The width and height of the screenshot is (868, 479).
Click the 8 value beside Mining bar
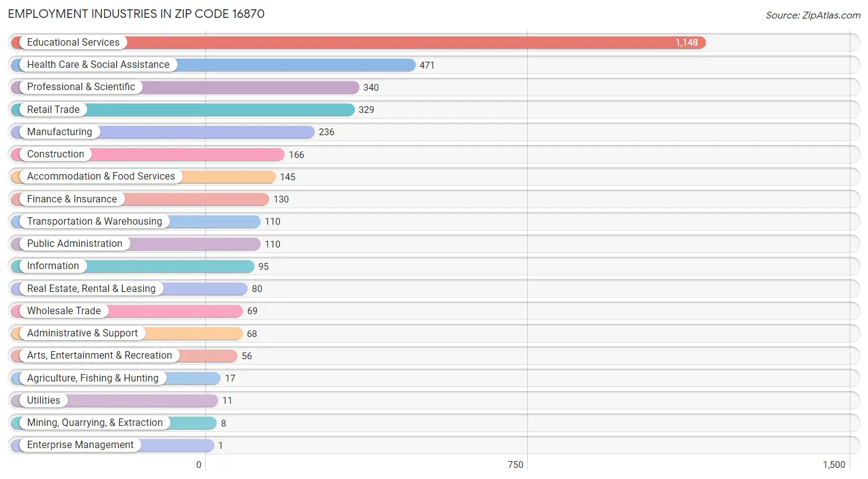[223, 423]
